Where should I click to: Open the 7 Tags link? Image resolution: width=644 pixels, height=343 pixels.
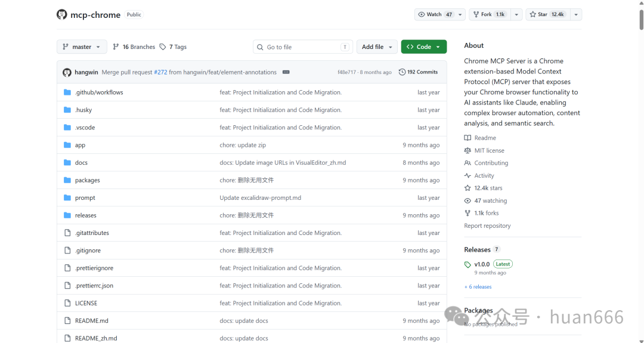click(x=173, y=47)
